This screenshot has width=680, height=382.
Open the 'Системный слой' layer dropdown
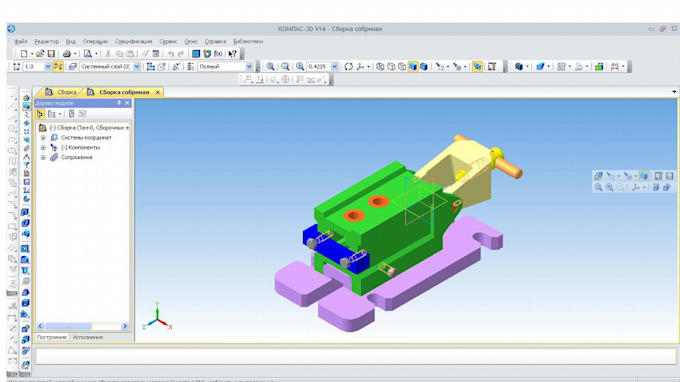click(137, 66)
